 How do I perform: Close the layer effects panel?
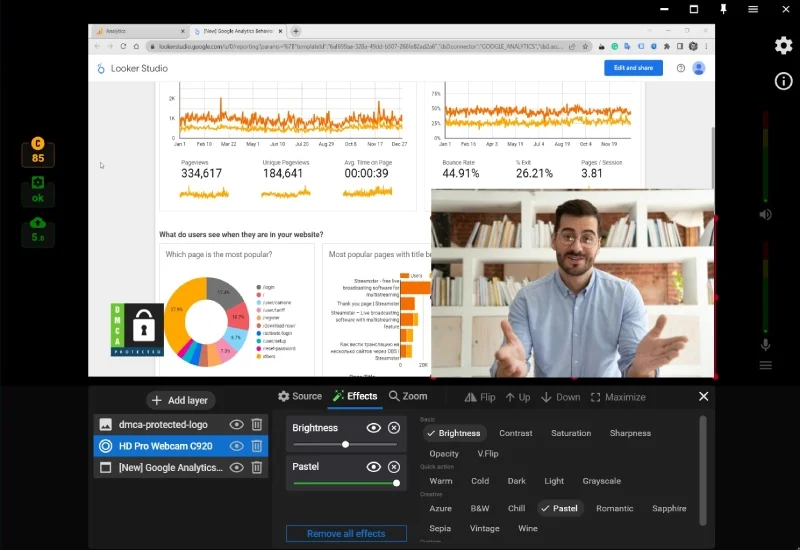(703, 396)
